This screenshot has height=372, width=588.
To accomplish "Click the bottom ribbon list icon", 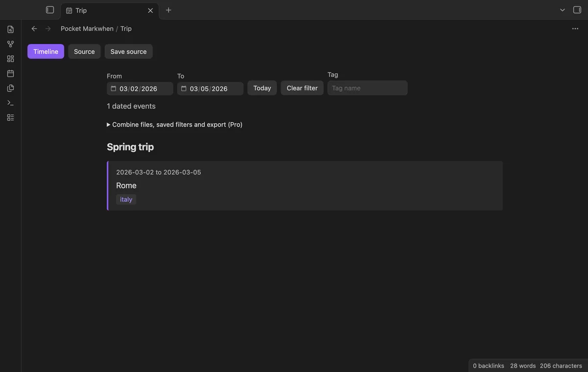I will (10, 117).
